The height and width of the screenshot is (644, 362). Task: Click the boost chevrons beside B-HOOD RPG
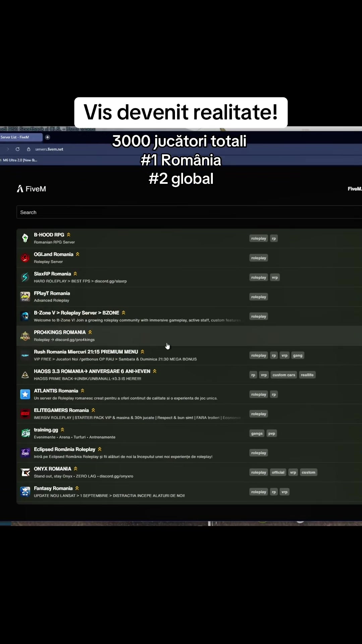pos(69,235)
